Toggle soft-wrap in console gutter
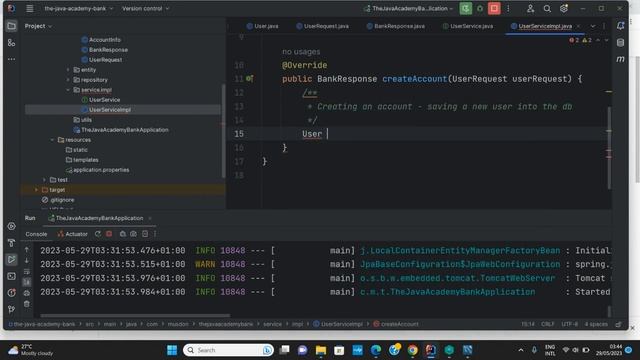Viewport: 640px width, 360px height. (27, 271)
